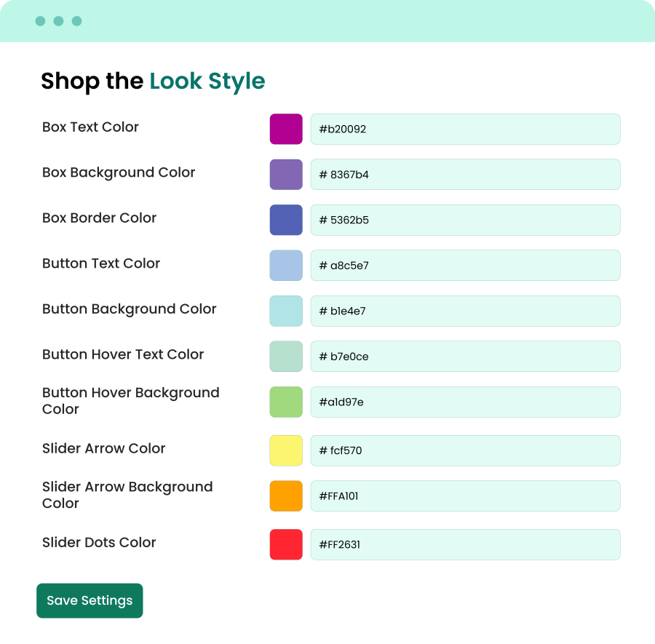Open the Box Text Color magenta swatch
The width and height of the screenshot is (655, 644).
[286, 129]
